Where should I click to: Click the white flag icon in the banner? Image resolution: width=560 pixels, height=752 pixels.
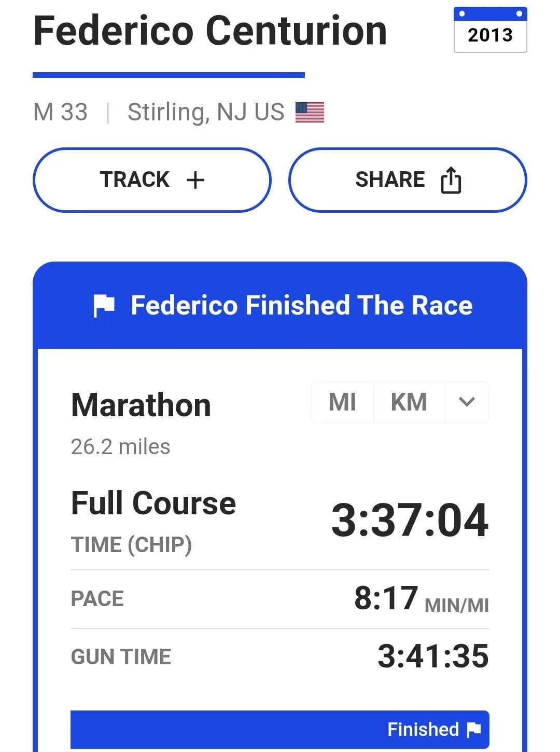(104, 306)
